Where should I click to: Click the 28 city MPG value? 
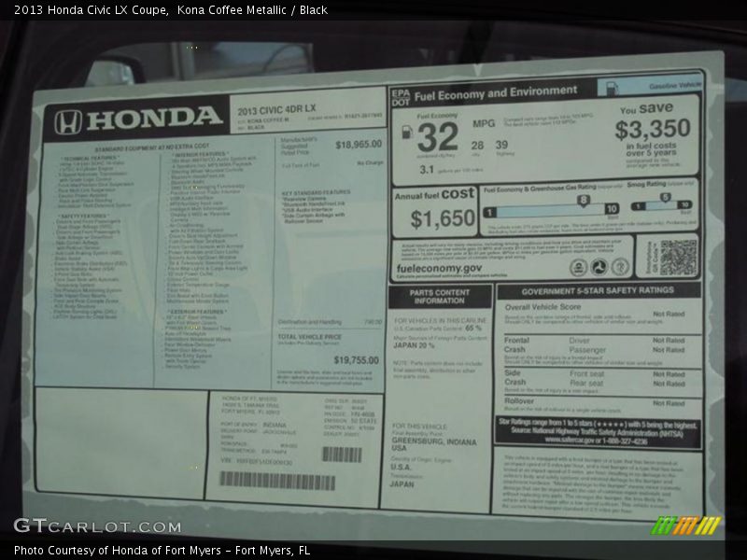coord(477,146)
